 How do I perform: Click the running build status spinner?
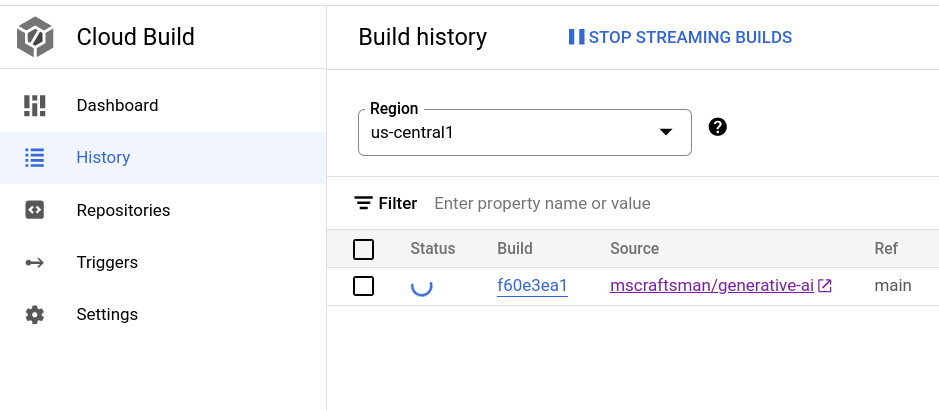click(422, 286)
